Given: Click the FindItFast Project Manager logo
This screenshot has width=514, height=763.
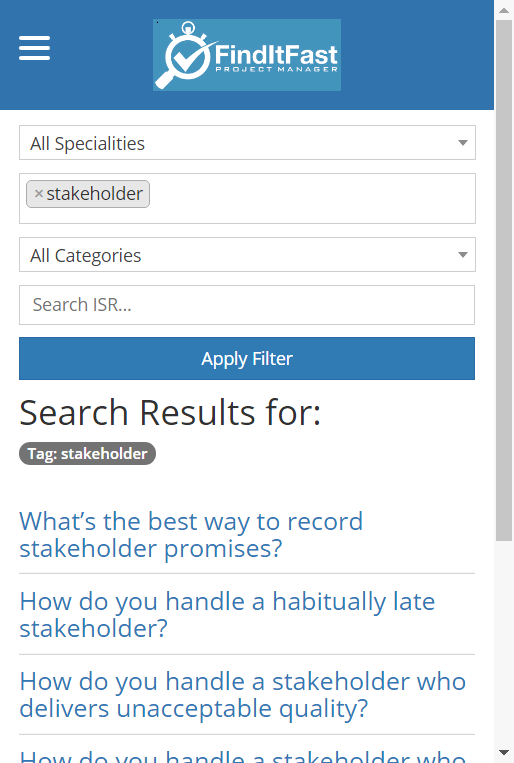Looking at the screenshot, I should [247, 55].
